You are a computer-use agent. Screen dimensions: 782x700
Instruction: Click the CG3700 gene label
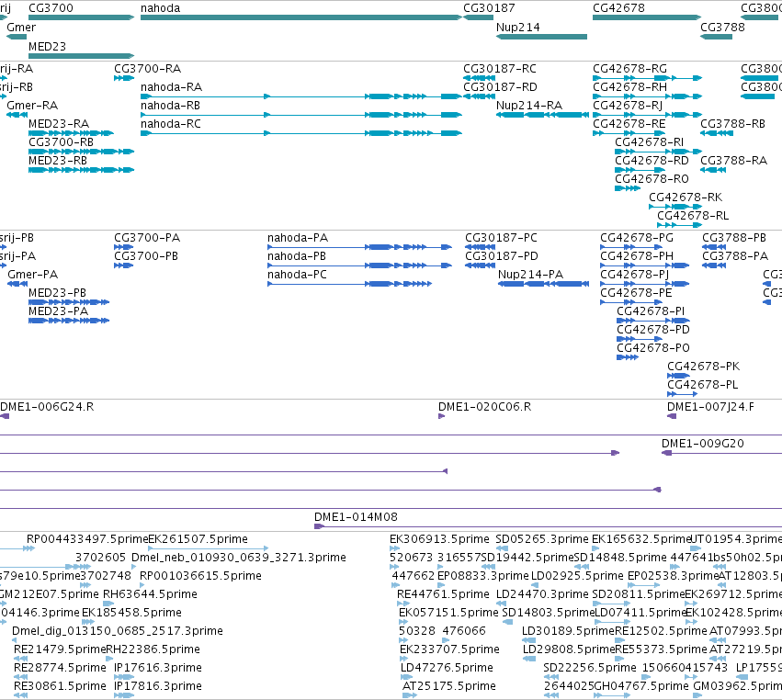[x=51, y=8]
